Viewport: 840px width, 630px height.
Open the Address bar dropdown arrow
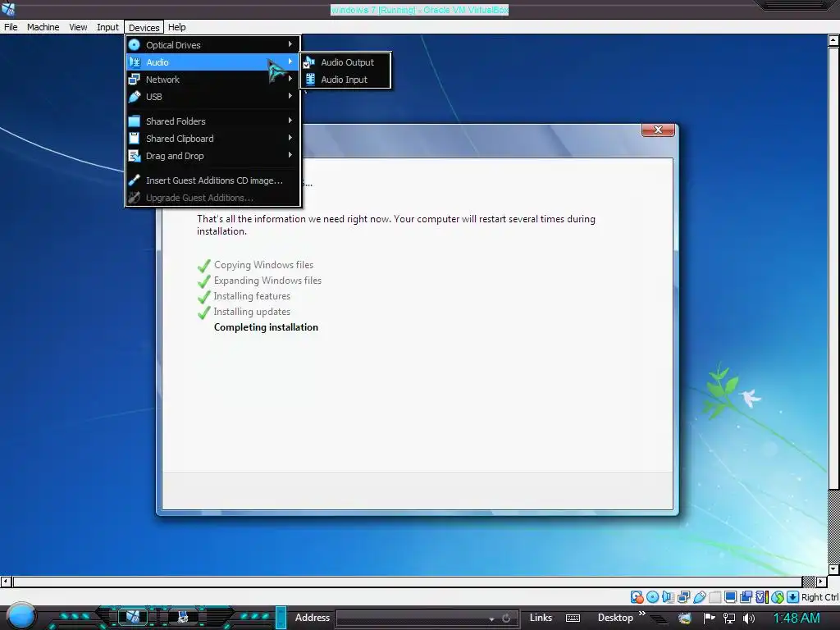point(492,619)
